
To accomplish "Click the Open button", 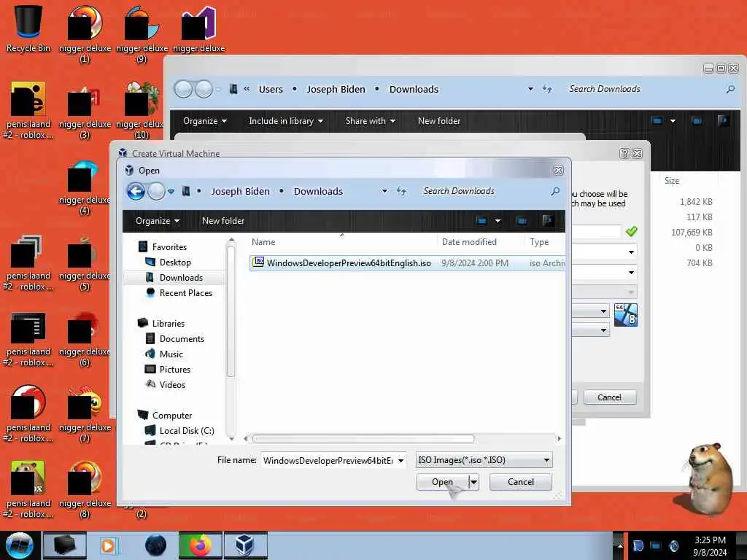I will [x=442, y=482].
